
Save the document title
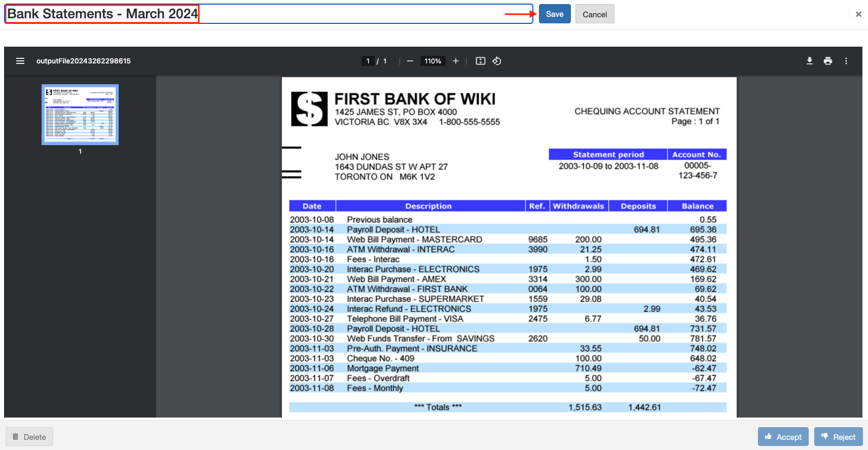[555, 14]
